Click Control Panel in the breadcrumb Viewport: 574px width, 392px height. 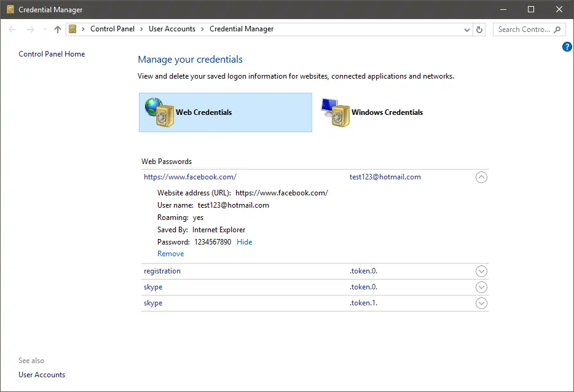112,29
